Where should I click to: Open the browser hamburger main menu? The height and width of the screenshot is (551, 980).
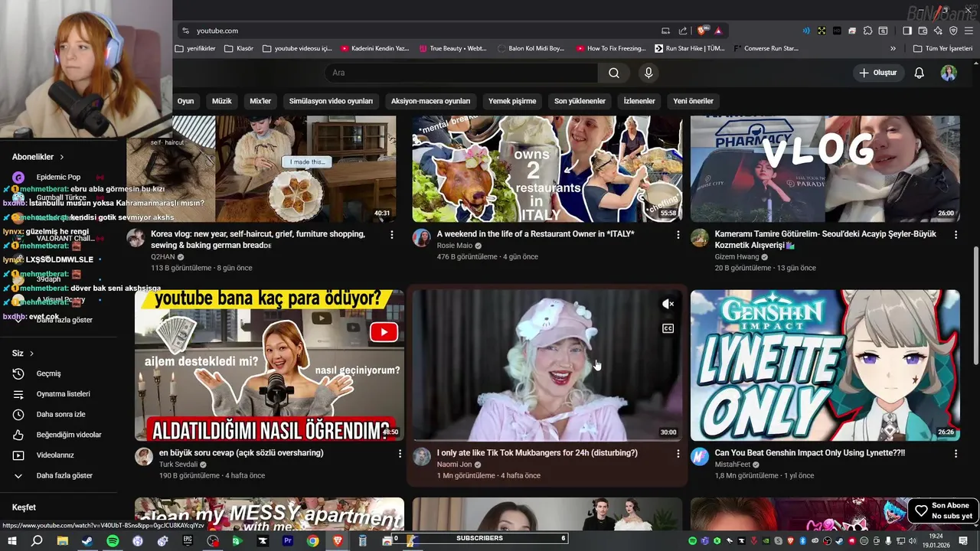969,31
